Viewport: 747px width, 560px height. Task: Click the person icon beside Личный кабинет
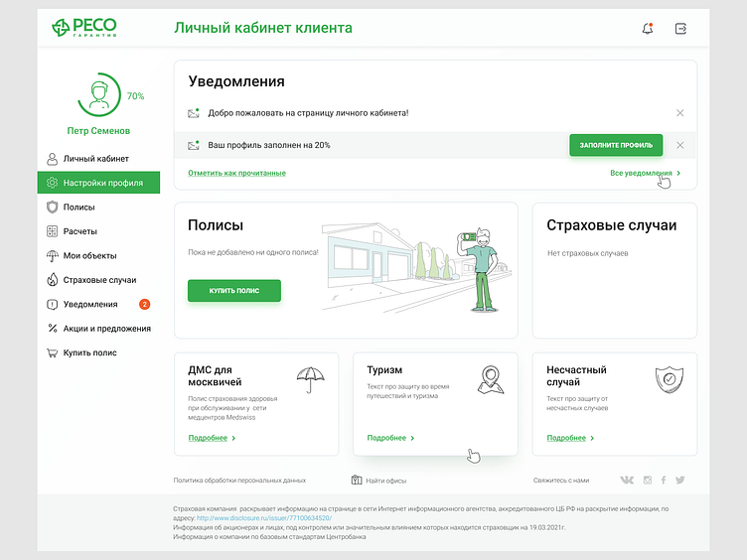(52, 159)
